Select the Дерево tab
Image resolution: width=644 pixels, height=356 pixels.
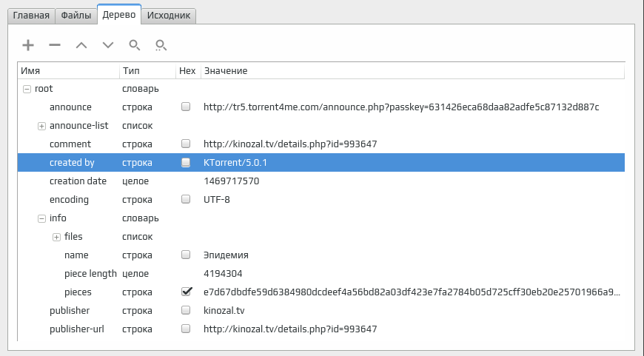click(x=119, y=15)
